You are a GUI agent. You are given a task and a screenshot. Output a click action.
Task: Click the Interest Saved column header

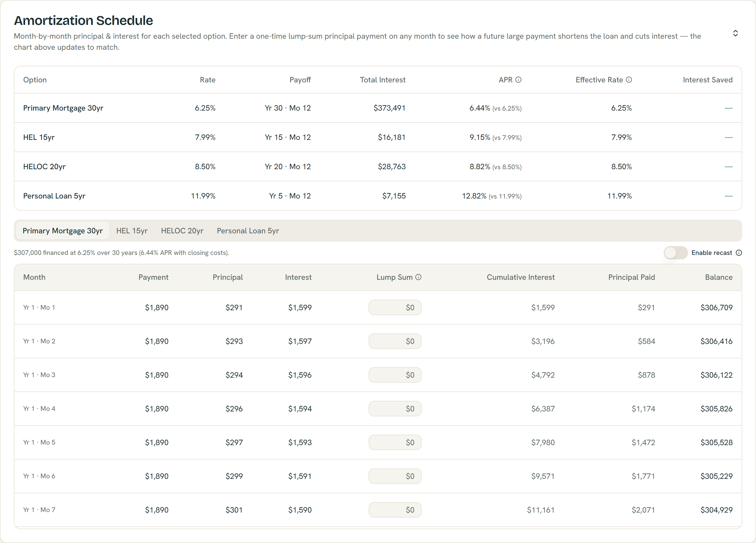(708, 80)
